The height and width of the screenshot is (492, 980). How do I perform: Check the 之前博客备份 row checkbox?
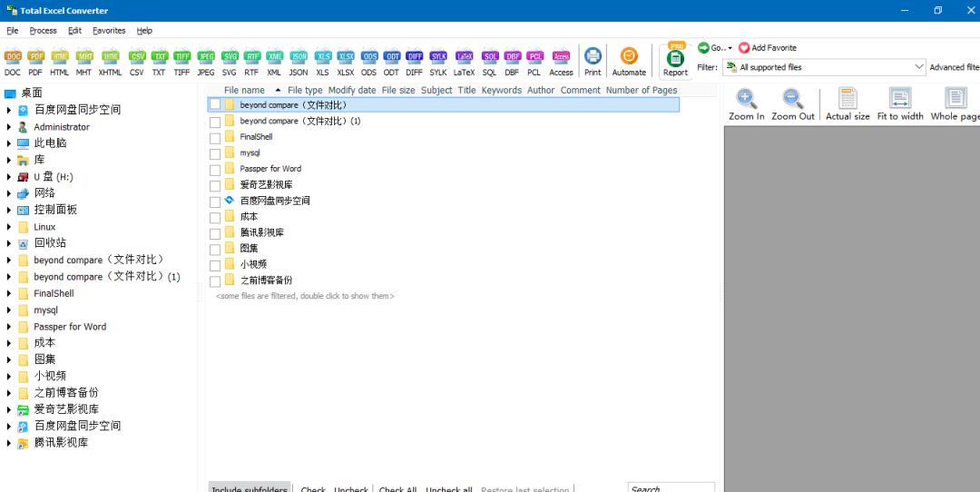coord(215,281)
